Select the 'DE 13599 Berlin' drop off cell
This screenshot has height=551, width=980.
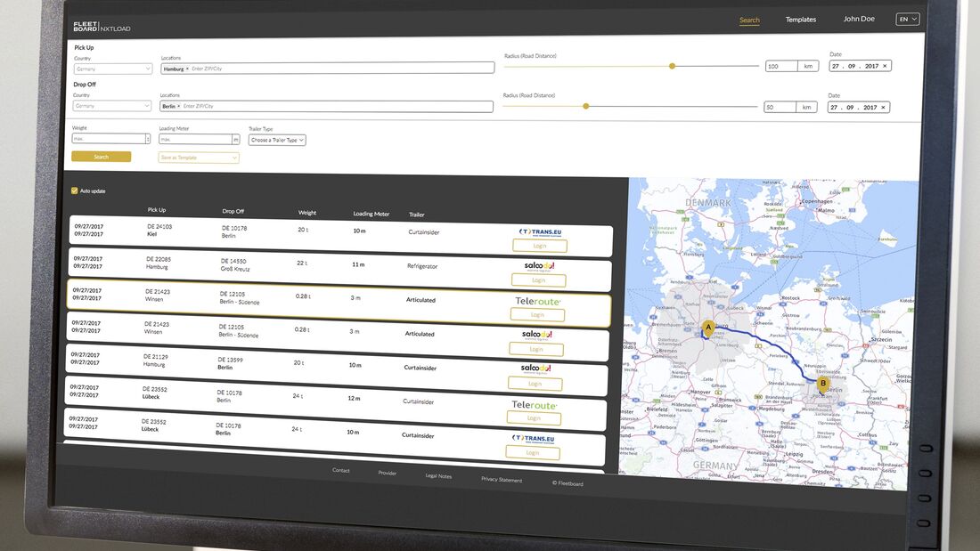[230, 363]
